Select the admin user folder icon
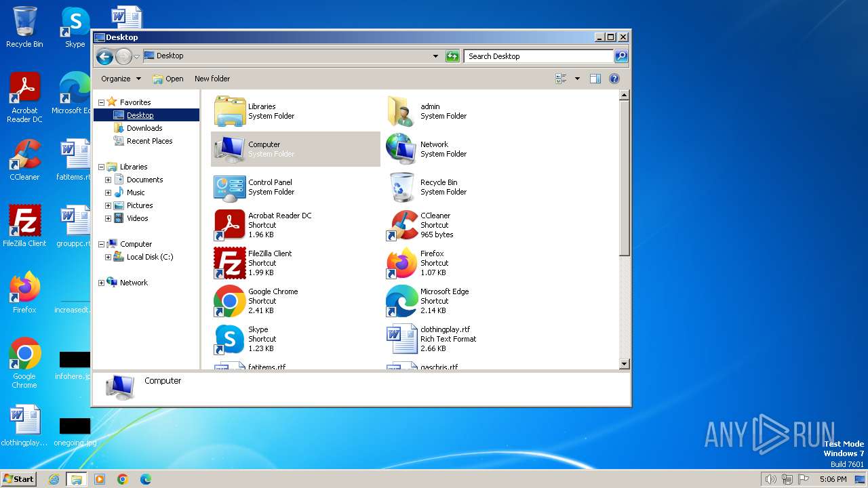Screen dimensions: 868x488 (401, 111)
